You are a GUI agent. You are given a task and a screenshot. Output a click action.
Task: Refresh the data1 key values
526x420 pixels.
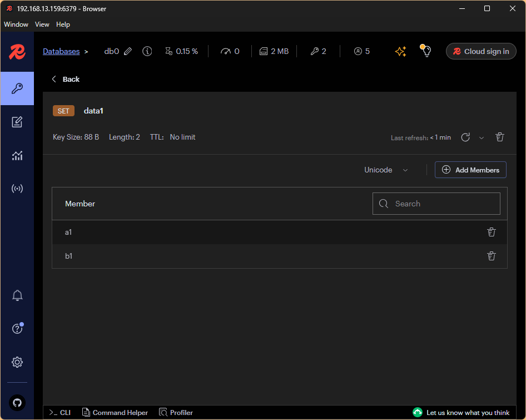click(465, 137)
